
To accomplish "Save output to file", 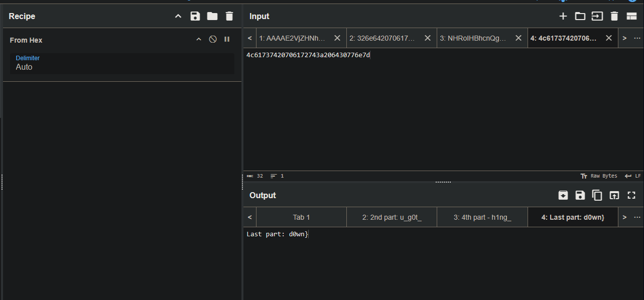I will click(580, 196).
